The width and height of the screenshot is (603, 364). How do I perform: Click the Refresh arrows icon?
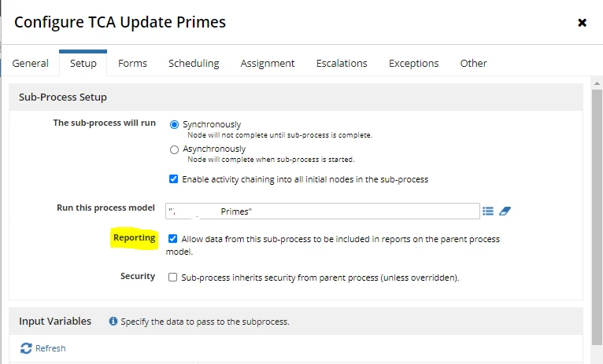[x=26, y=348]
